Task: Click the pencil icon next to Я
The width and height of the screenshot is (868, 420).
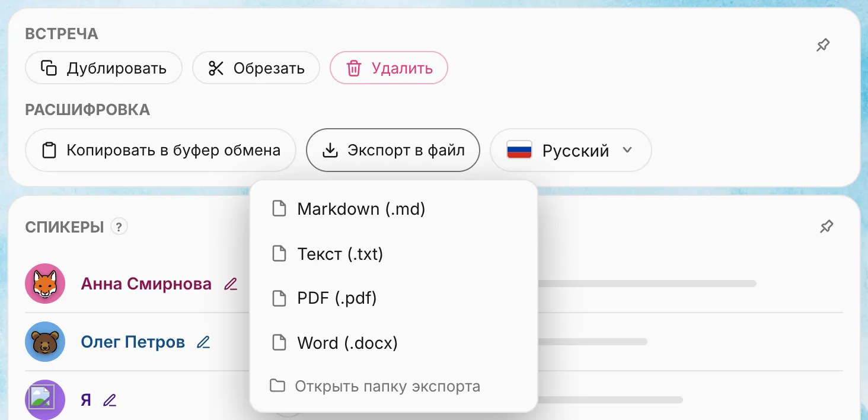Action: pyautogui.click(x=109, y=400)
